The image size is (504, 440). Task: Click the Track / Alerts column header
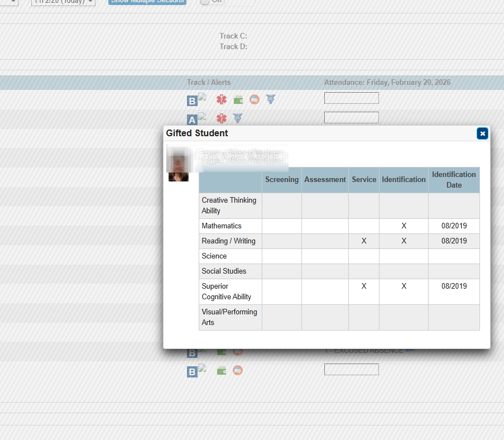click(x=209, y=82)
